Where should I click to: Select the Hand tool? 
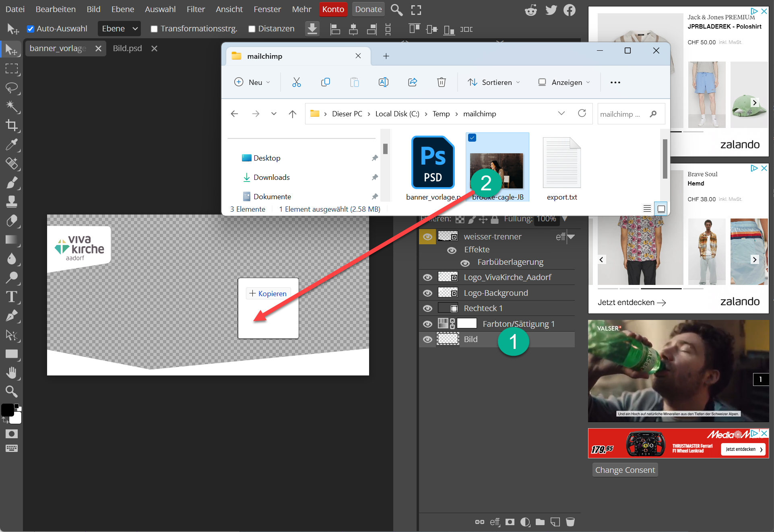(x=12, y=373)
